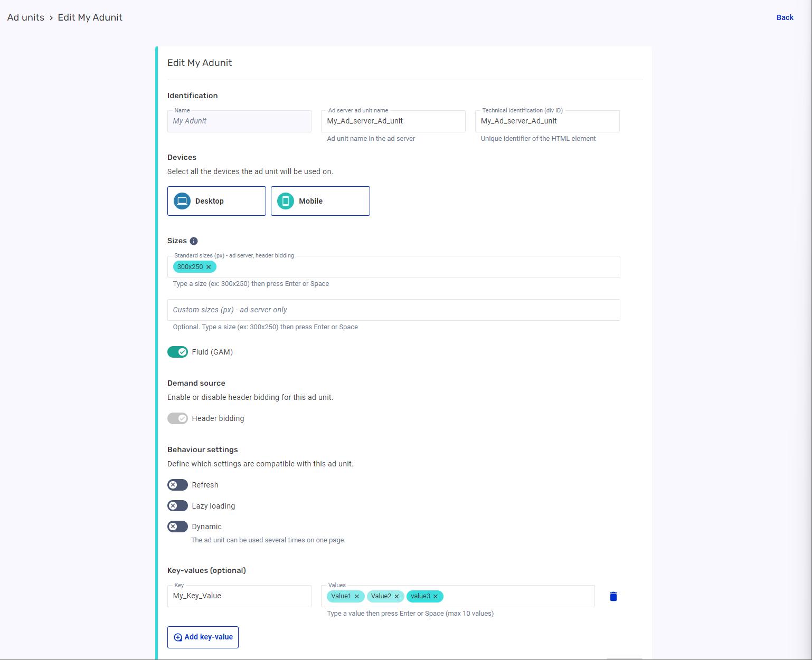Viewport: 812px width, 660px height.
Task: Enable the Refresh toggle
Action: pos(178,485)
